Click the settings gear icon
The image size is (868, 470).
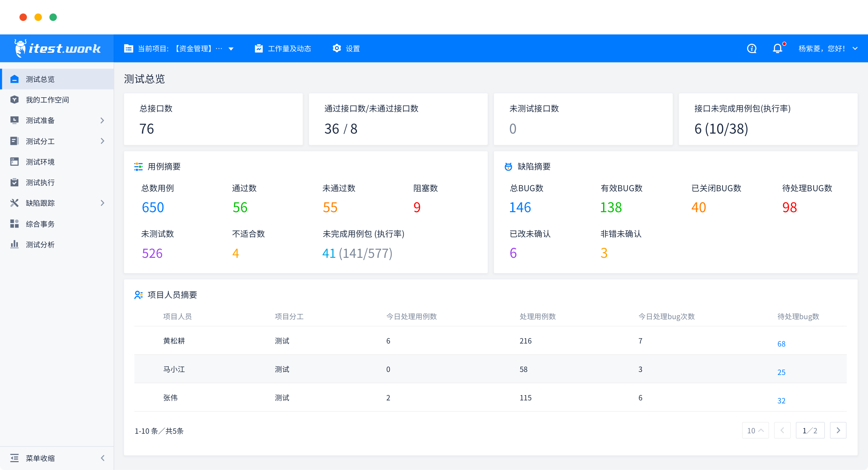337,48
